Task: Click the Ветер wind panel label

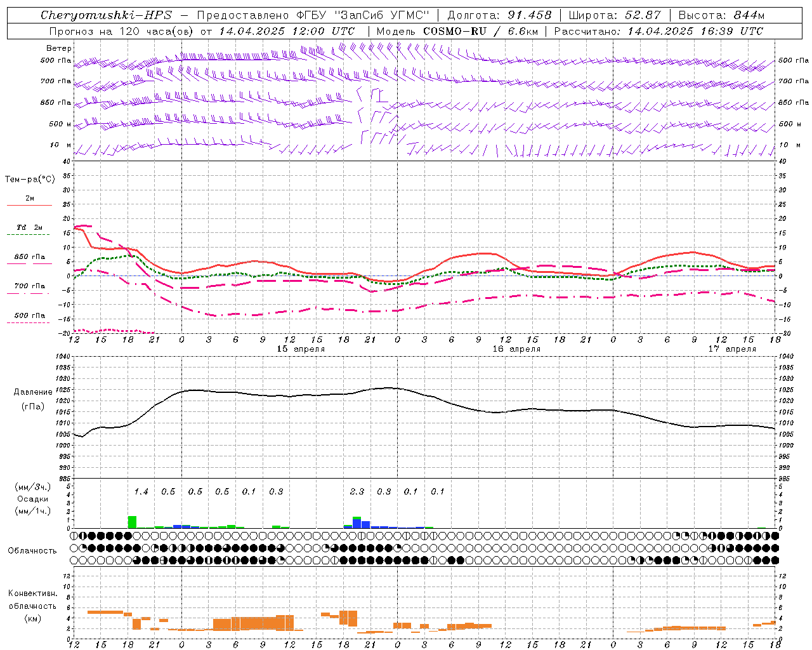Action: pos(59,48)
